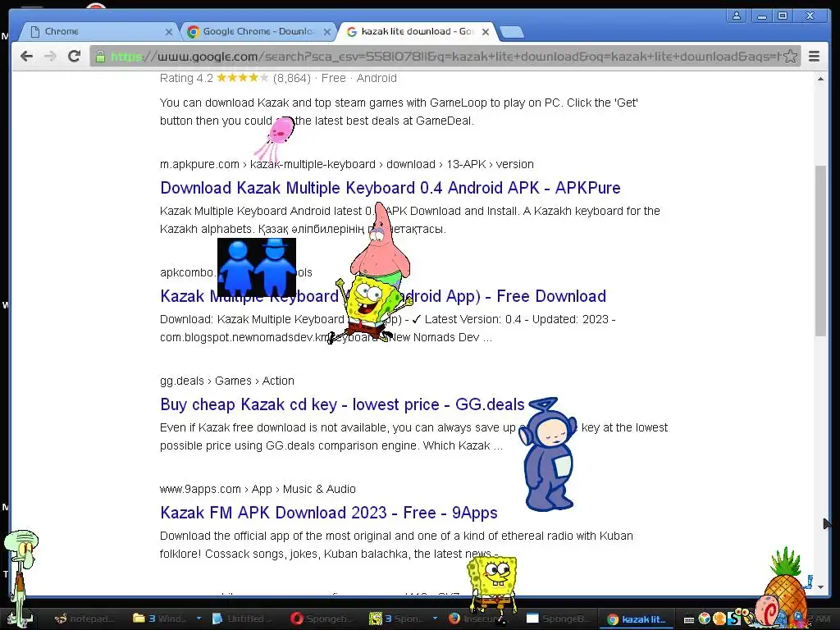
Task: Open the 'SpongeB...' window taskbar item
Action: point(557,619)
